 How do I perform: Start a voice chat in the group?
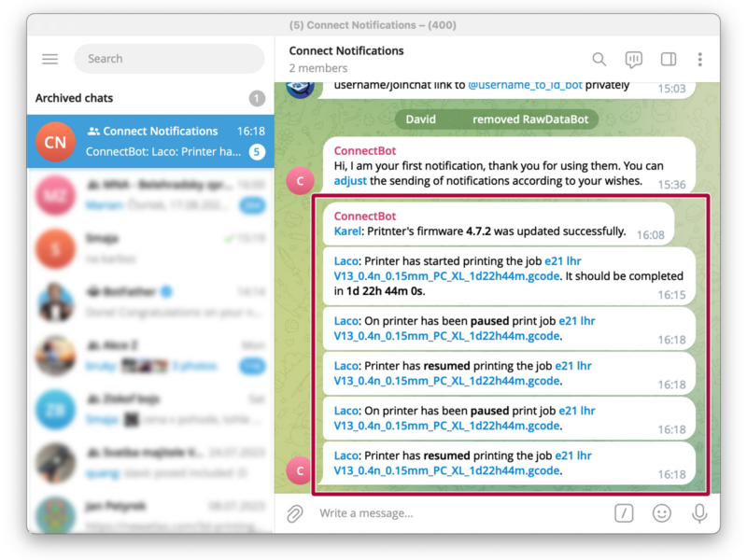[x=633, y=59]
